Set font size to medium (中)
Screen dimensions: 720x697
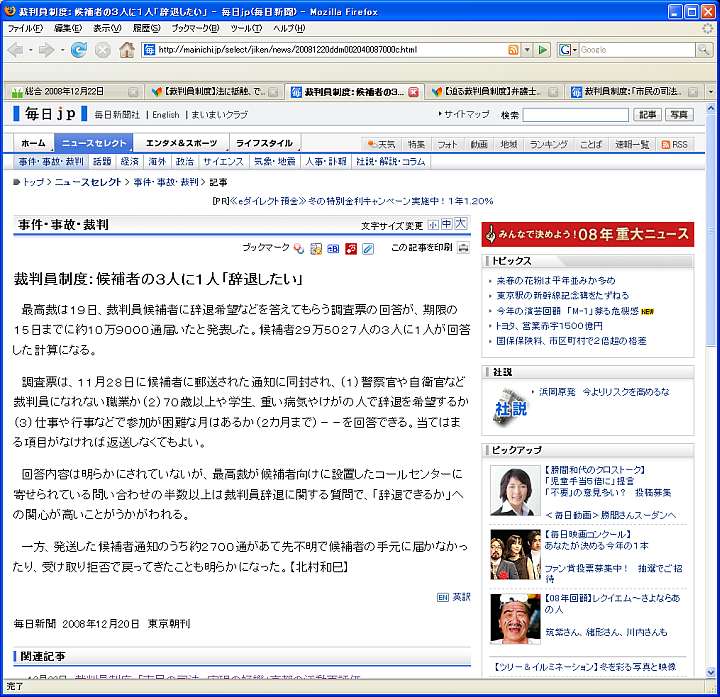pyautogui.click(x=447, y=225)
